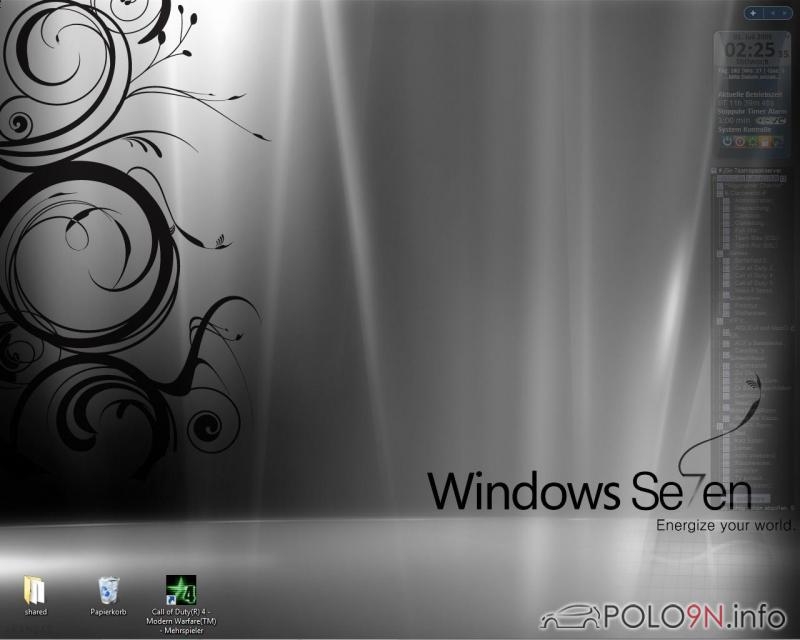Open the shared folder on the desktop

tap(36, 591)
